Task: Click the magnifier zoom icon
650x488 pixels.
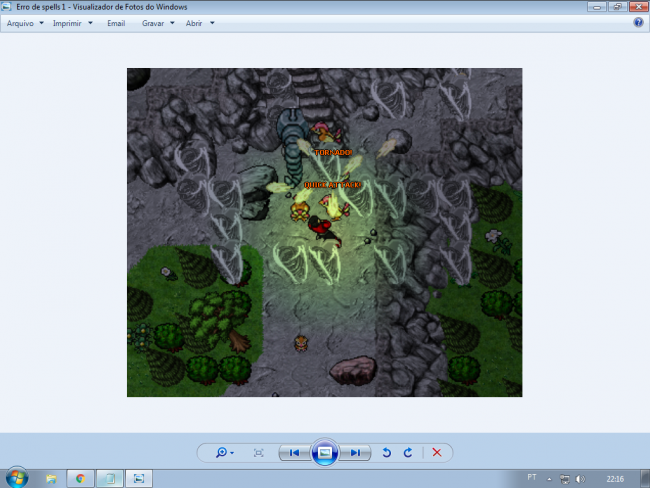Action: (x=221, y=452)
